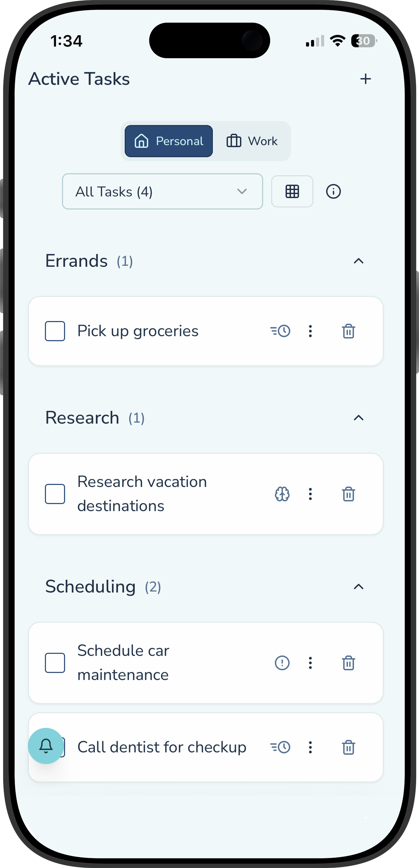Select the Personal tab

168,141
